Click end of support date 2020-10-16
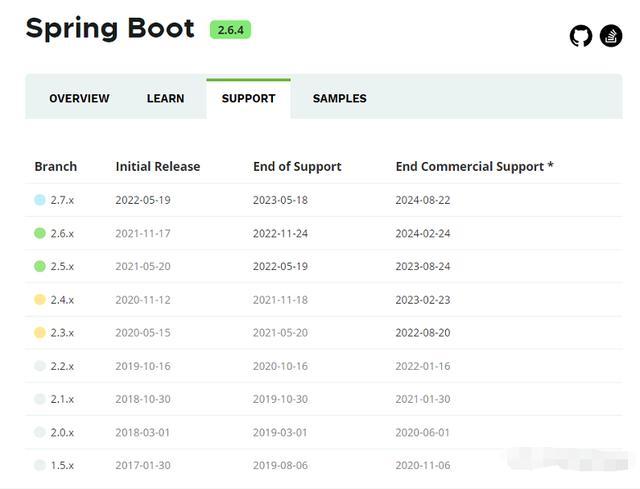 pos(280,366)
